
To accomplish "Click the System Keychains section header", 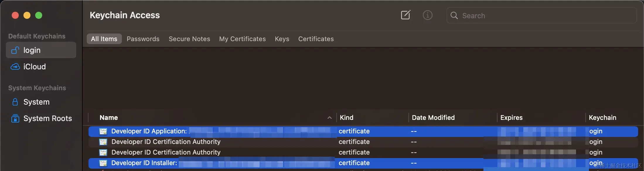I will [x=37, y=88].
